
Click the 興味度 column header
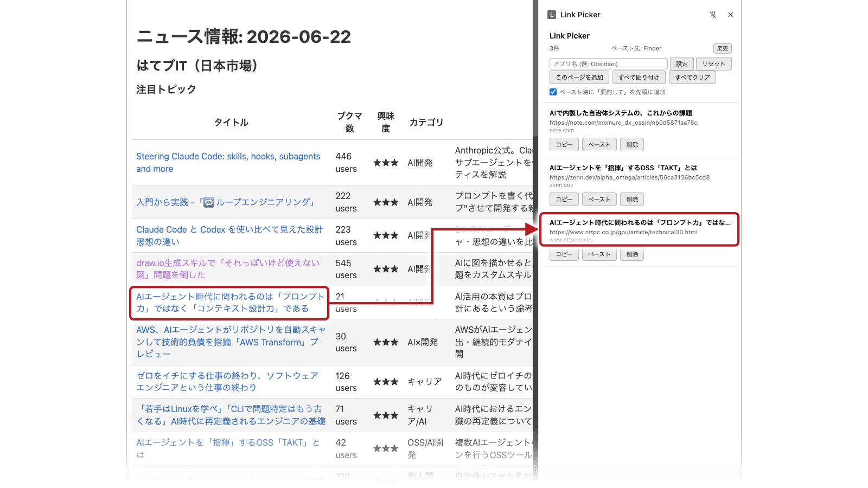[x=386, y=123]
